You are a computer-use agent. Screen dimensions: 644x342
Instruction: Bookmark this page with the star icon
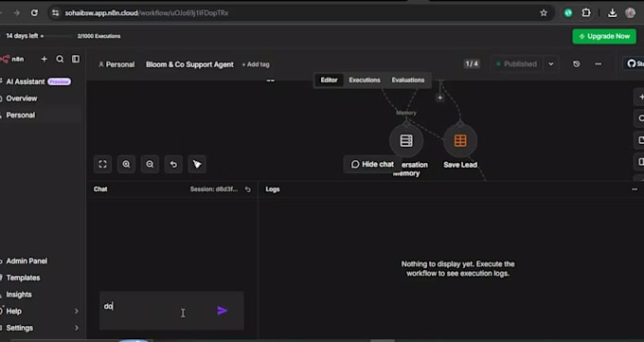(x=544, y=13)
